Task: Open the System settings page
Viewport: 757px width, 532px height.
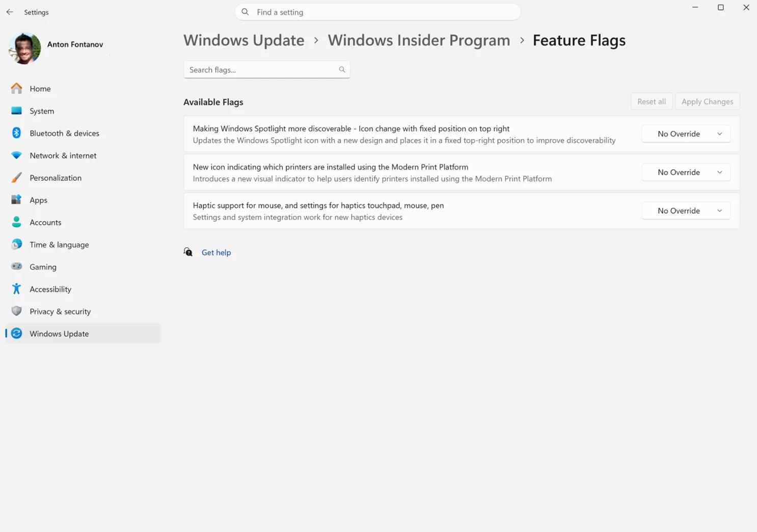Action: click(x=42, y=111)
